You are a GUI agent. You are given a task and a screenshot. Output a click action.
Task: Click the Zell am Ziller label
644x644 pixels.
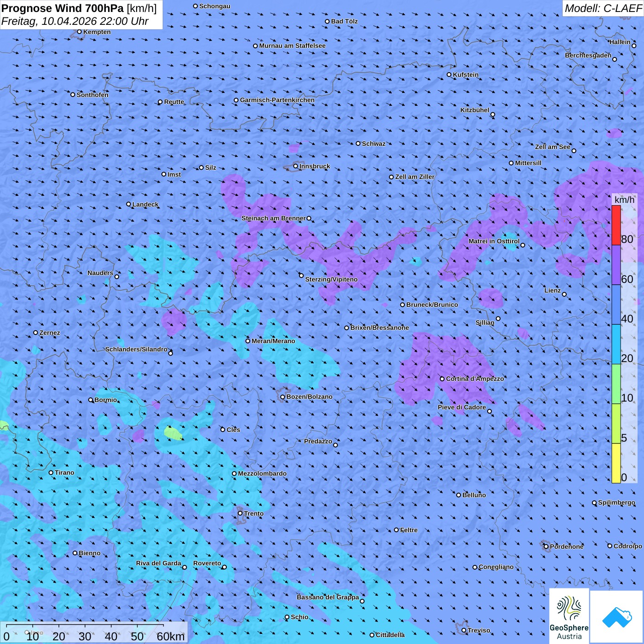[415, 177]
